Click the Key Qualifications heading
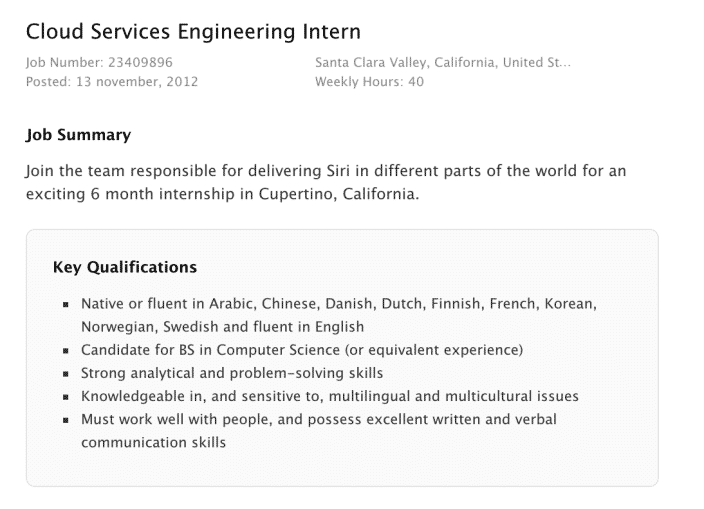704x509 pixels. pyautogui.click(x=124, y=267)
